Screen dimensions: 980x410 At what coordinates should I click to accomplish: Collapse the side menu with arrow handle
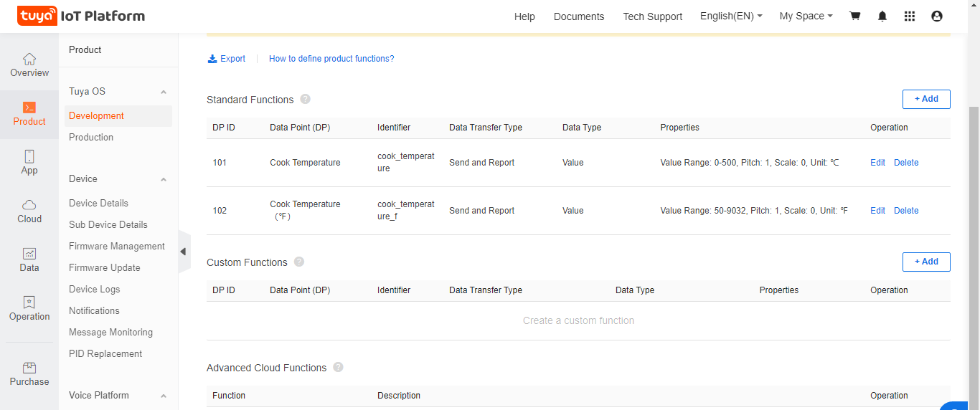coord(184,252)
